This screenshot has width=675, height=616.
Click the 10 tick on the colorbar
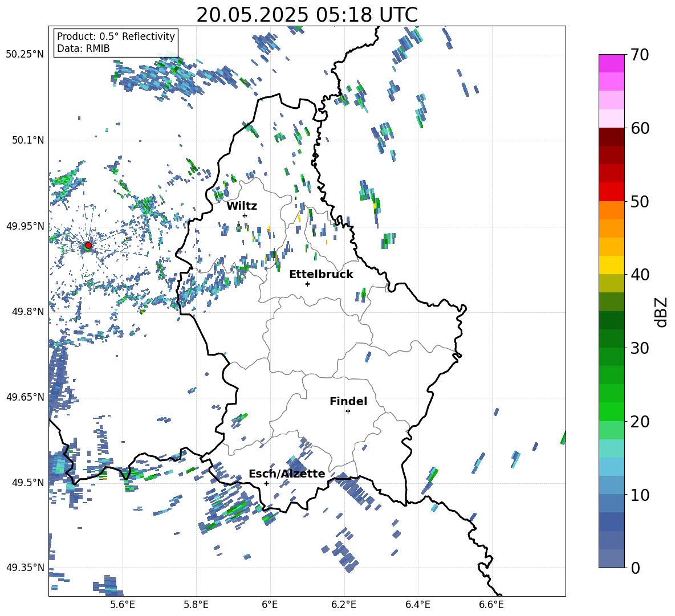point(640,495)
